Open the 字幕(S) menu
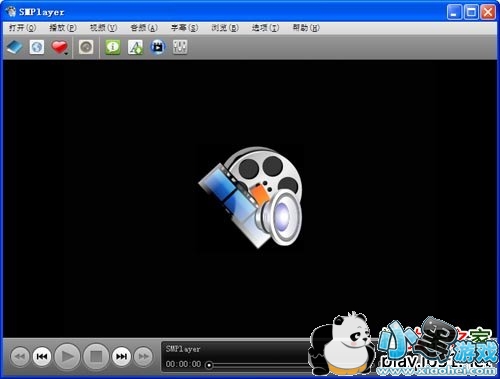Viewport: 500px width, 379px height. pos(184,28)
